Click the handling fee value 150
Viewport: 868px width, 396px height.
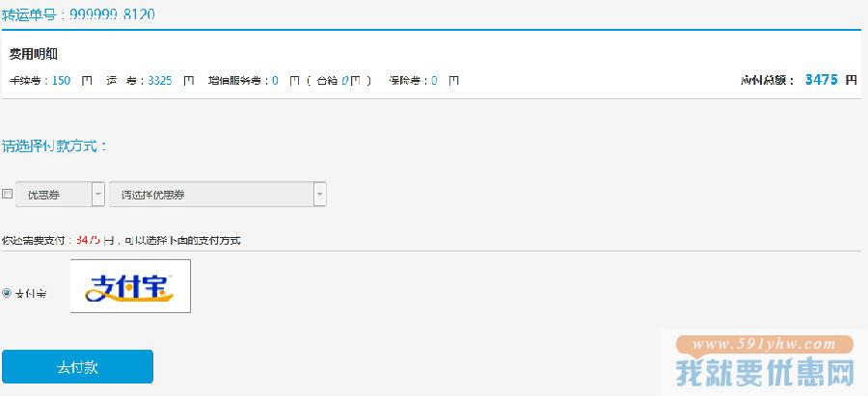62,81
